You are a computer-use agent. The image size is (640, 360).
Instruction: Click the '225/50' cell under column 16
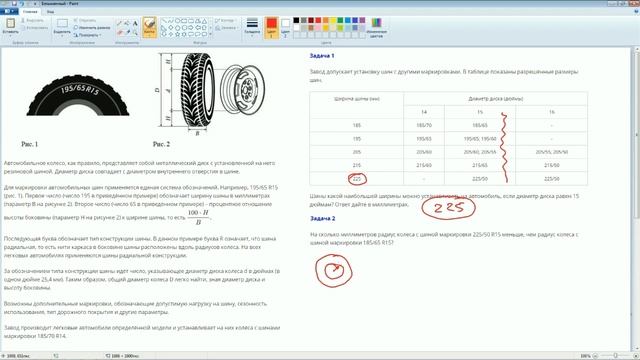pos(551,179)
